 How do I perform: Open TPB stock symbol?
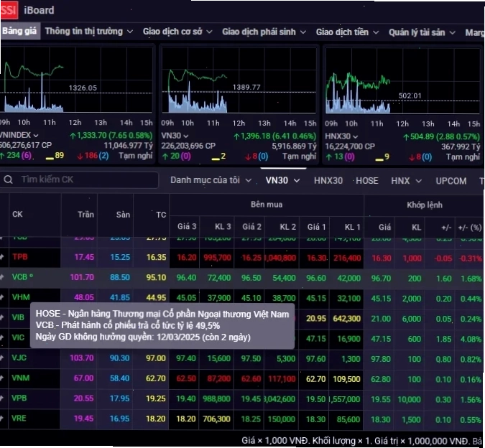pos(20,257)
